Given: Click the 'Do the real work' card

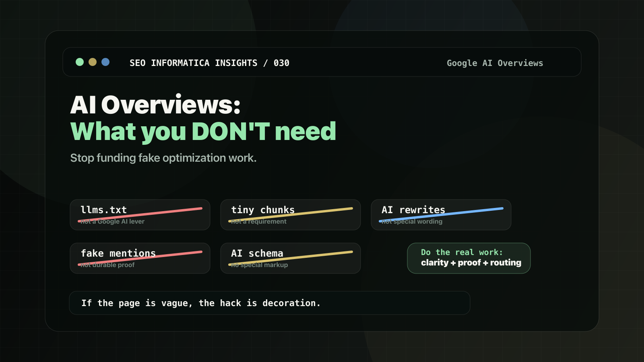Looking at the screenshot, I should [x=469, y=258].
